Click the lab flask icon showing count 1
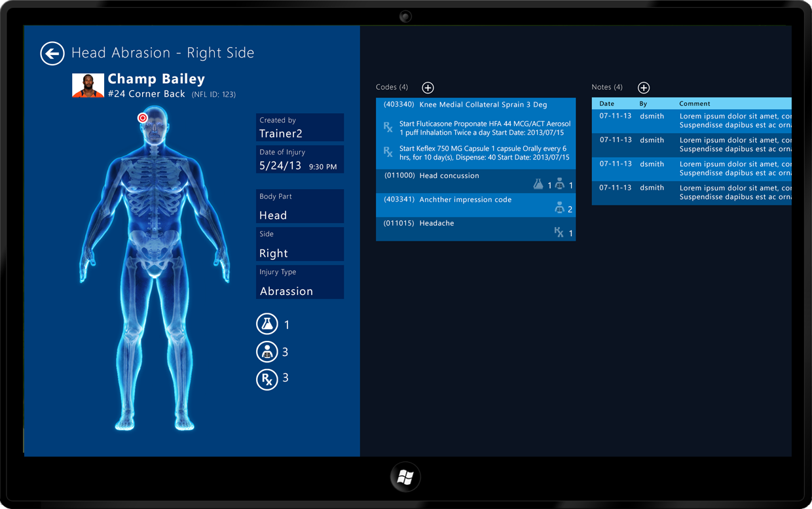The width and height of the screenshot is (812, 509). pyautogui.click(x=267, y=323)
